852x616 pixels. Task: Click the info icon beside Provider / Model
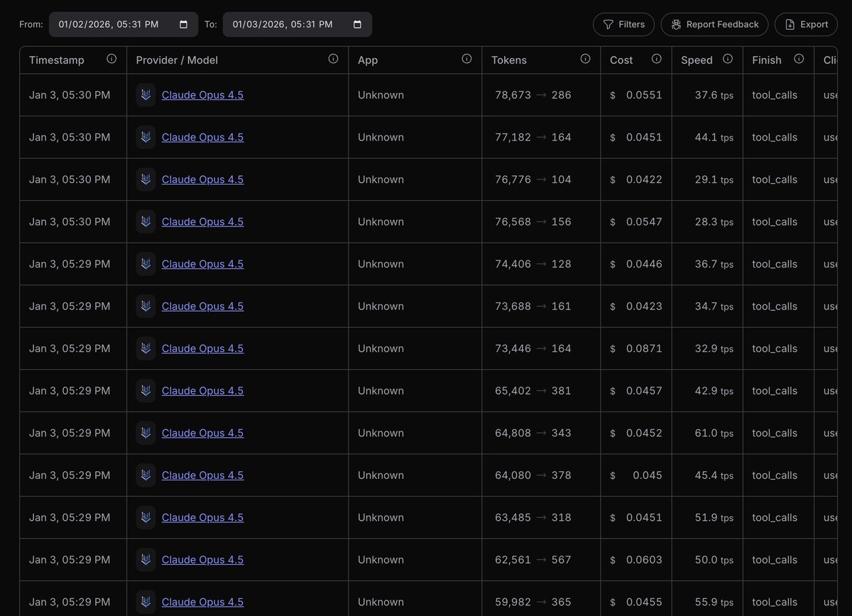click(333, 59)
